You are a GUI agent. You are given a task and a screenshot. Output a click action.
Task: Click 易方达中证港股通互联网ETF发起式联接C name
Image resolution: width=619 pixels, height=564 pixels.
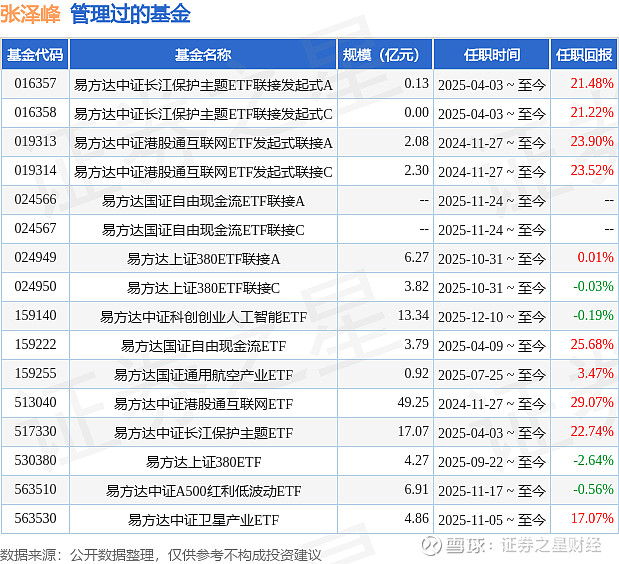click(203, 172)
